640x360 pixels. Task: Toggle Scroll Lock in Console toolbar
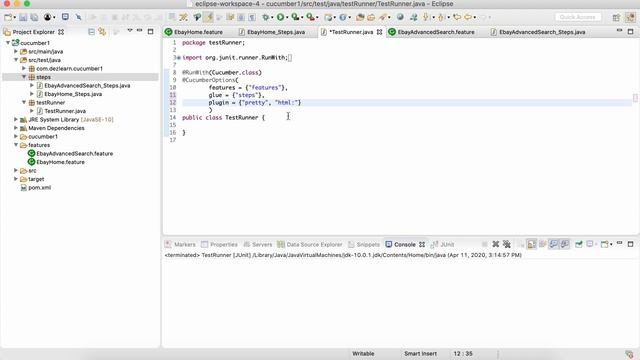(531, 244)
